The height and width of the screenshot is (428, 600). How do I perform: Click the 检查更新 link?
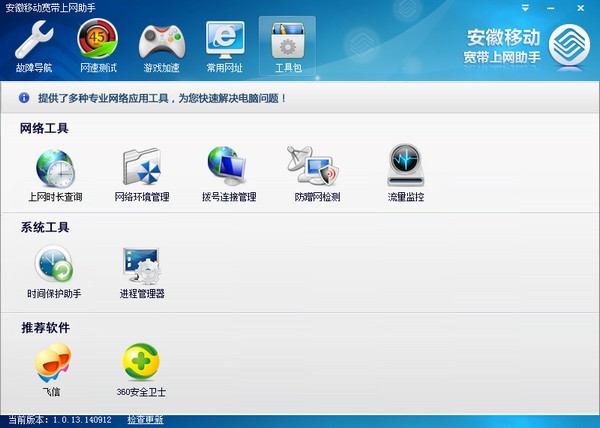[x=145, y=420]
